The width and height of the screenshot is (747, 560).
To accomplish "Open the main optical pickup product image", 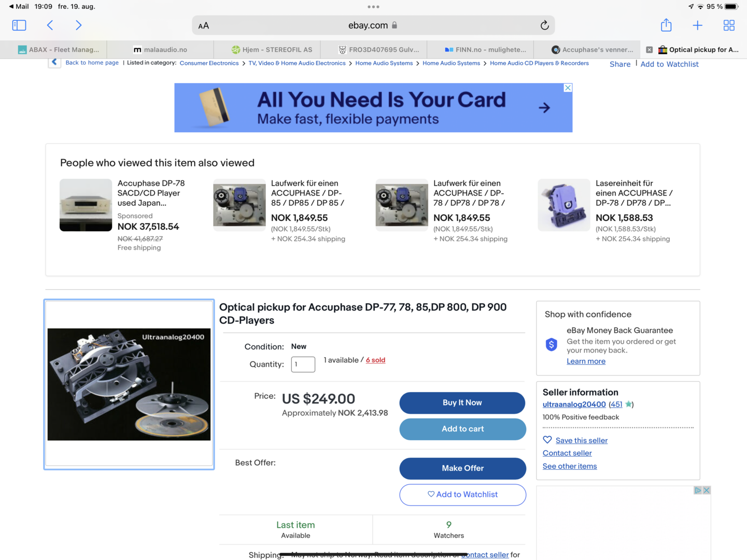I will [129, 384].
